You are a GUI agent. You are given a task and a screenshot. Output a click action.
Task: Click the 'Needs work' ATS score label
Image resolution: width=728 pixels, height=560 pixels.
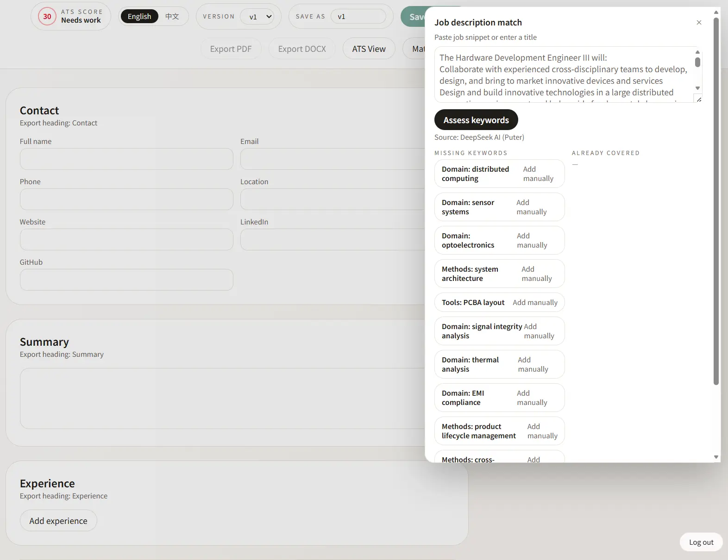pyautogui.click(x=81, y=20)
